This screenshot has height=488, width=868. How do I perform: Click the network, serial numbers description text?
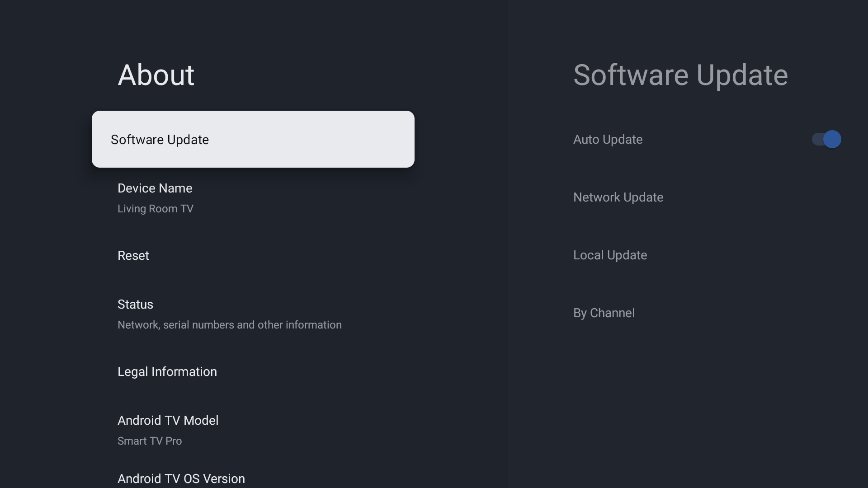229,325
